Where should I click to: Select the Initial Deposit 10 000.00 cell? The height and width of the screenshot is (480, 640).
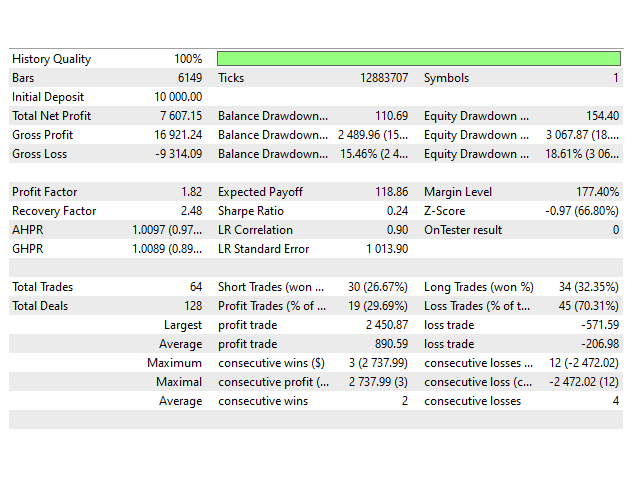pos(177,97)
